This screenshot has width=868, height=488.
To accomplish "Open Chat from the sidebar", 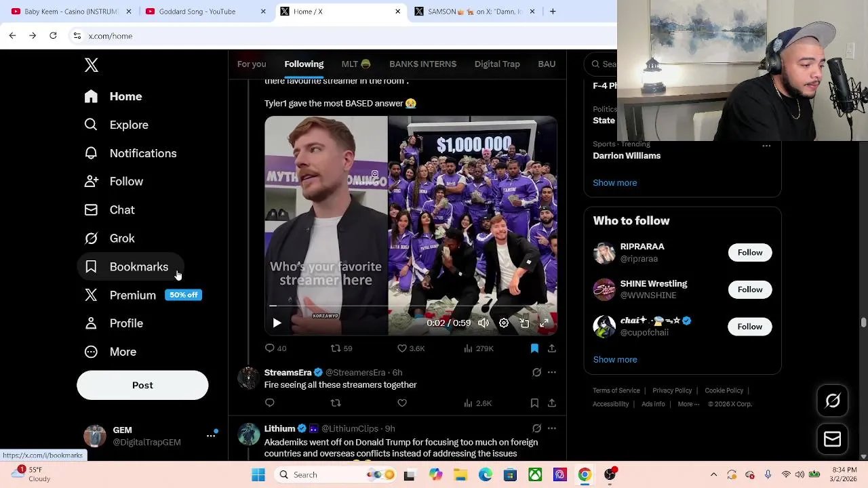I will coord(109,210).
